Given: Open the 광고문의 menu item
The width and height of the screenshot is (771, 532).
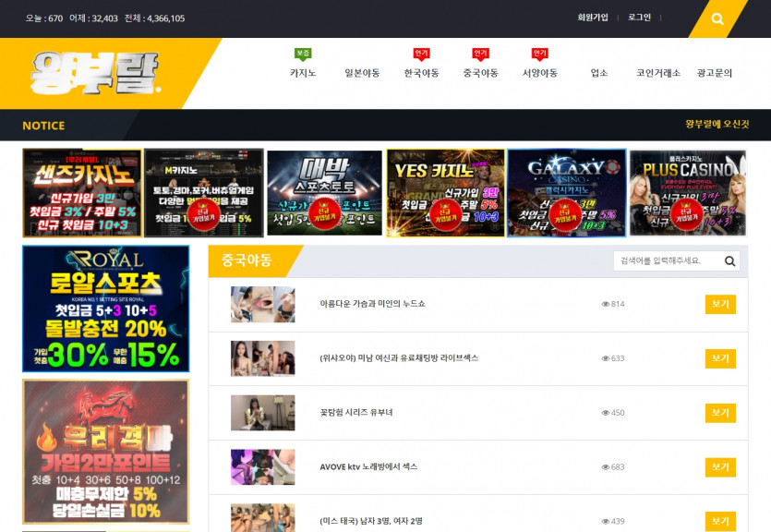Looking at the screenshot, I should 714,73.
